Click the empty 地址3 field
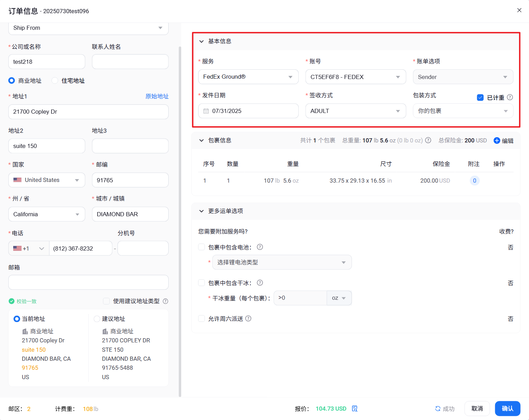Screen dimensions: 529x420 point(130,146)
